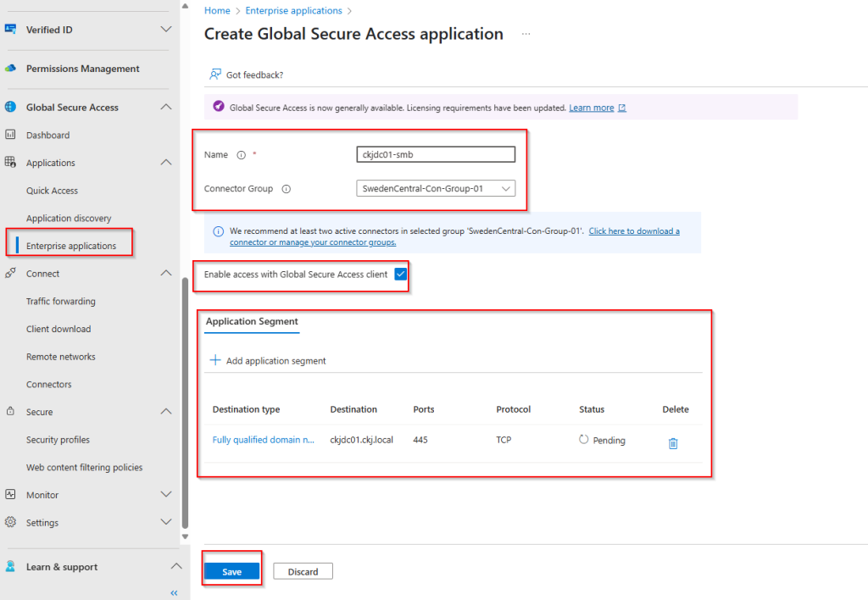Uncheck Enable access with Global Secure Access client
The image size is (868, 600).
click(x=401, y=275)
